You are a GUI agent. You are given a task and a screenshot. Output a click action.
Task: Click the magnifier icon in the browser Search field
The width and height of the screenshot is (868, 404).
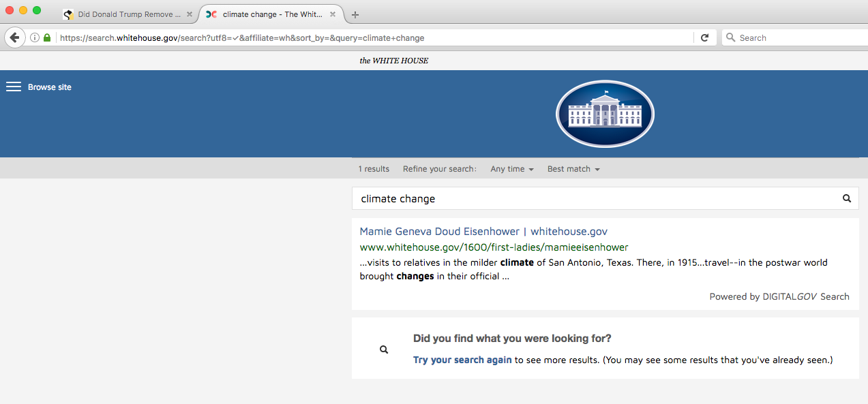[731, 38]
